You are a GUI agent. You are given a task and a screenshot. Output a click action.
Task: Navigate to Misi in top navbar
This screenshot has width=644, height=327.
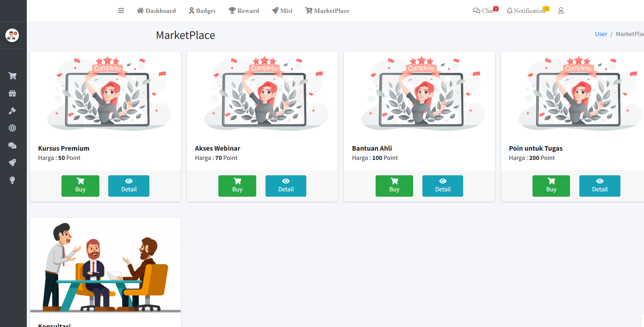click(x=282, y=11)
